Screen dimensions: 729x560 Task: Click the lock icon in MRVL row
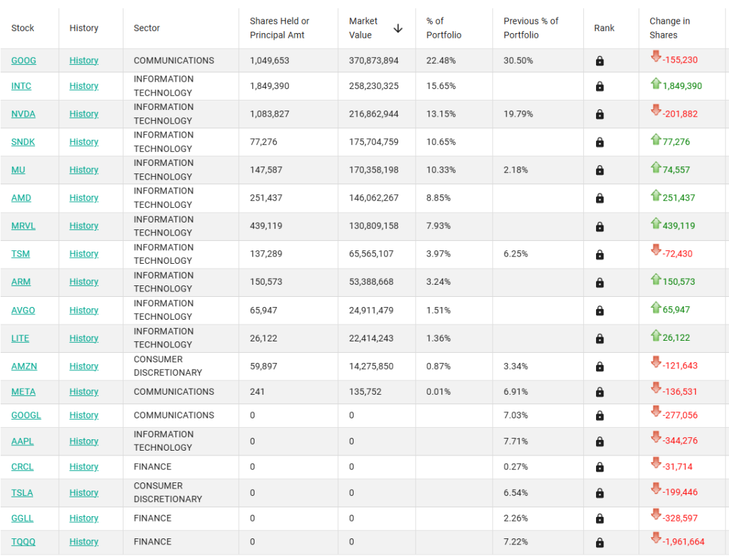click(600, 226)
